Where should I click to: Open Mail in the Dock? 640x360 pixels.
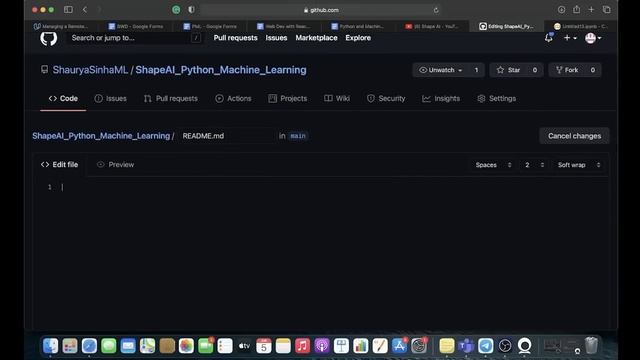(128, 346)
